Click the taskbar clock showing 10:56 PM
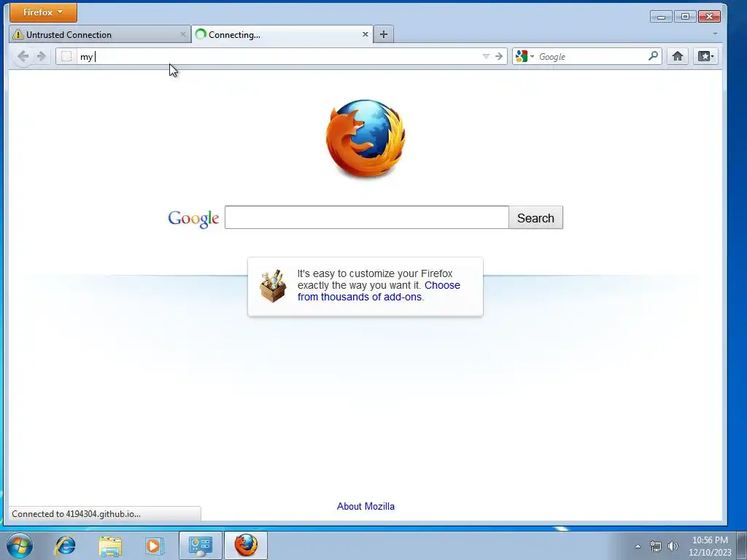This screenshot has height=560, width=747. click(x=710, y=546)
